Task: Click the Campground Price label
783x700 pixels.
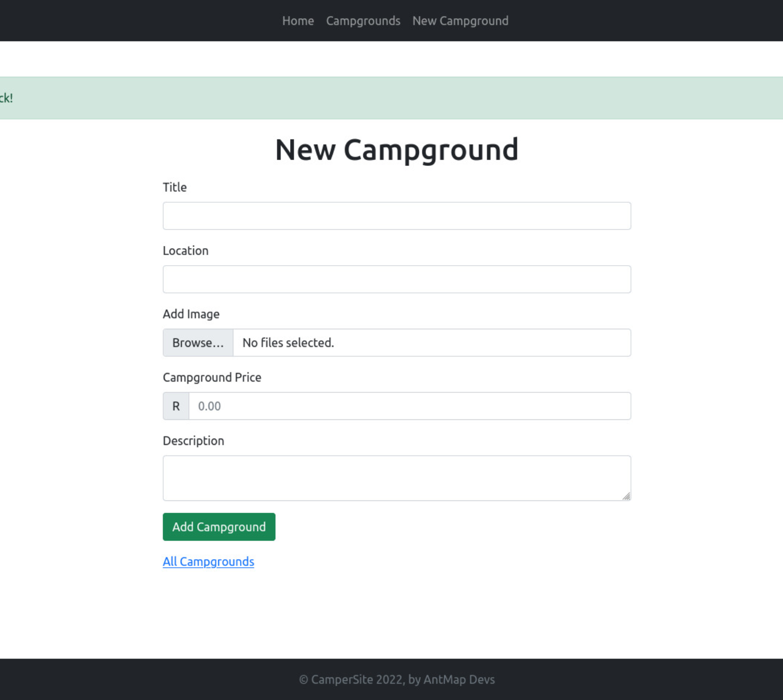Action: (x=212, y=378)
